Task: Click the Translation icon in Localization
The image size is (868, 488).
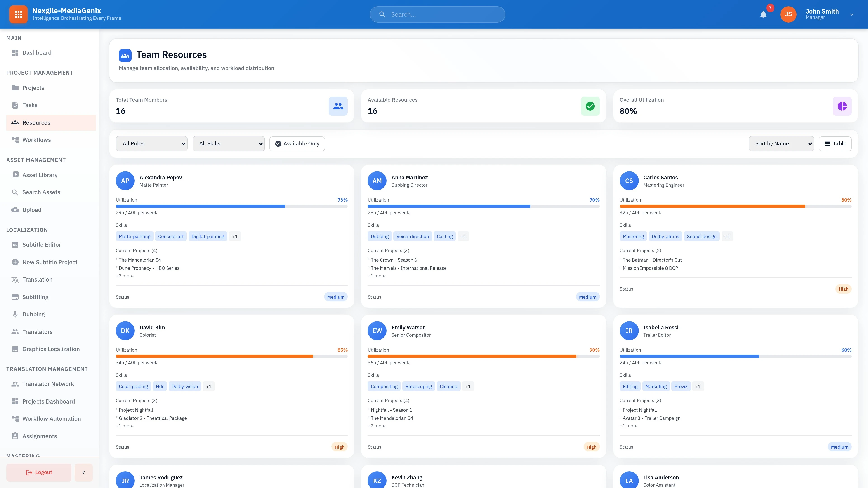Action: tap(15, 279)
